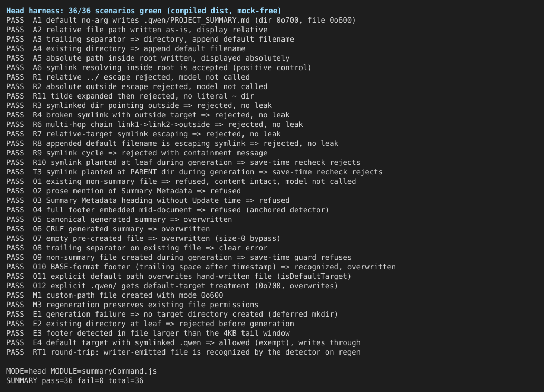Select the O4 anchored detector line
Viewport: 544px width, 392px height.
tap(168, 210)
